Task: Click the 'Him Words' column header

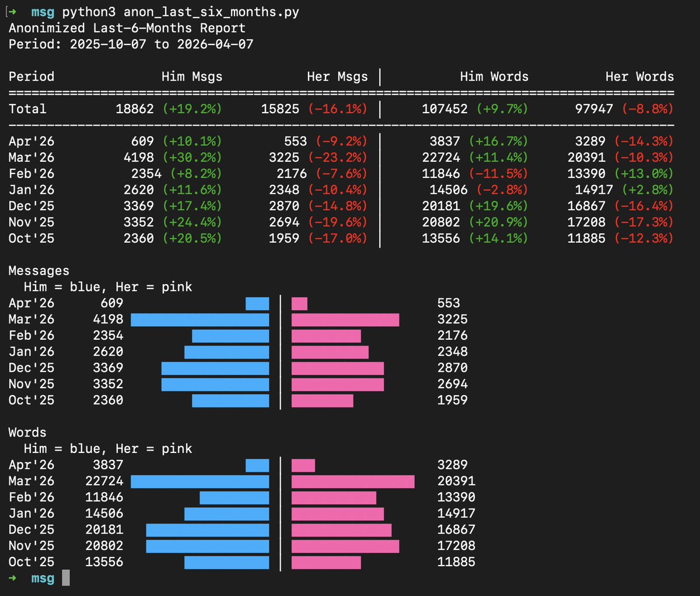Action: coord(494,76)
